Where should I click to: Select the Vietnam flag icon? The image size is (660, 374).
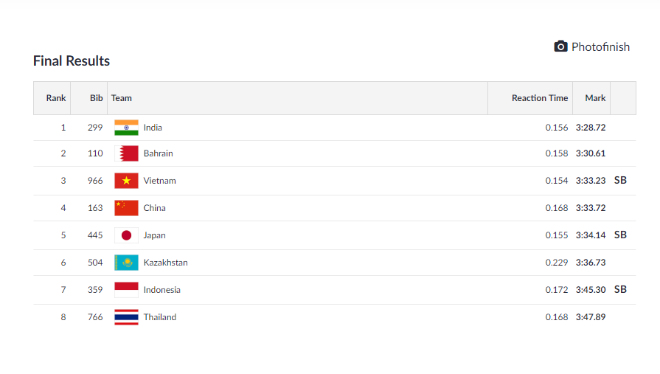click(126, 181)
